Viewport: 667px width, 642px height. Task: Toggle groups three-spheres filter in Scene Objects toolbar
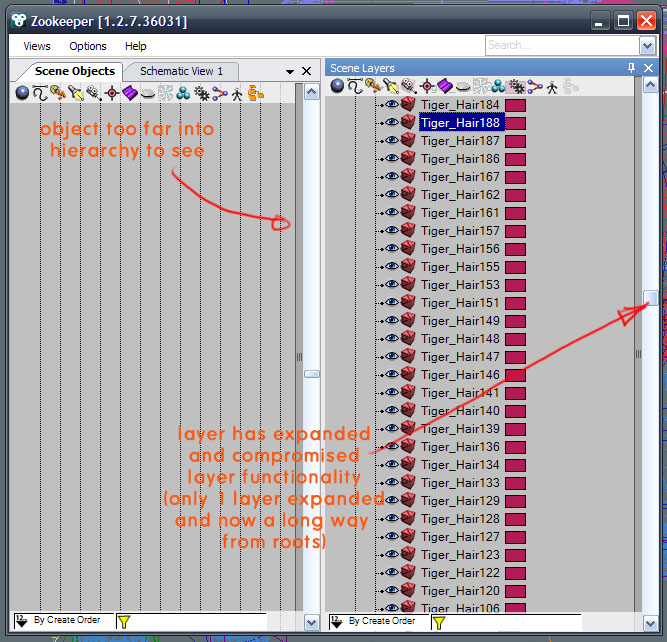click(183, 93)
